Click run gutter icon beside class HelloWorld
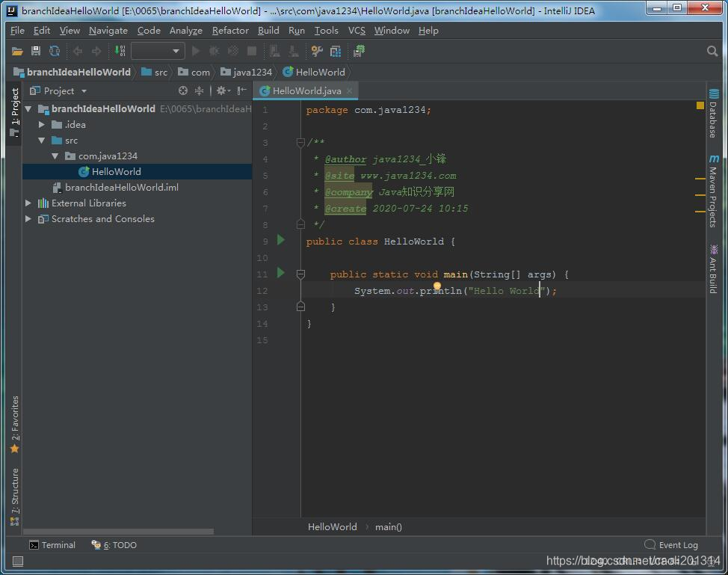 [x=280, y=240]
